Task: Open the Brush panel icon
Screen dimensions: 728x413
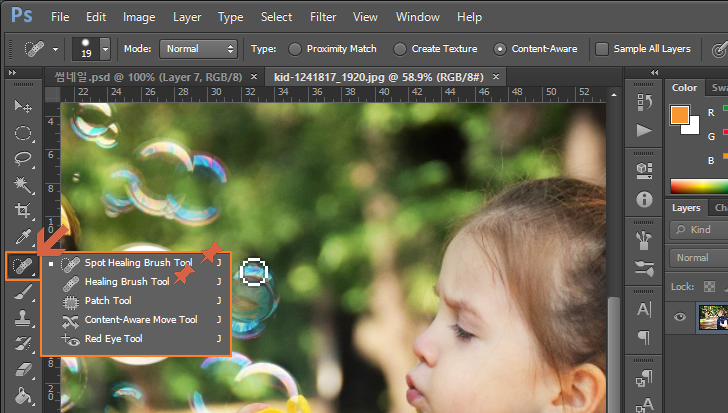Action: click(x=644, y=268)
